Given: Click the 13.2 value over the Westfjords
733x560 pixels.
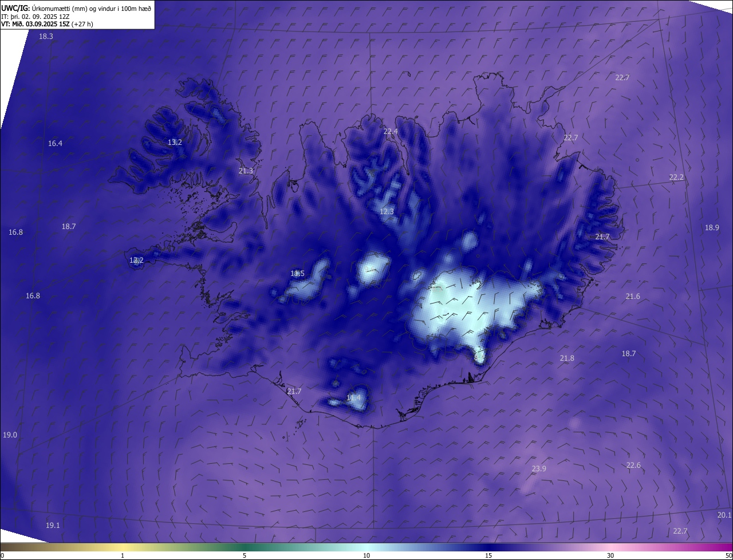Looking at the screenshot, I should 175,142.
